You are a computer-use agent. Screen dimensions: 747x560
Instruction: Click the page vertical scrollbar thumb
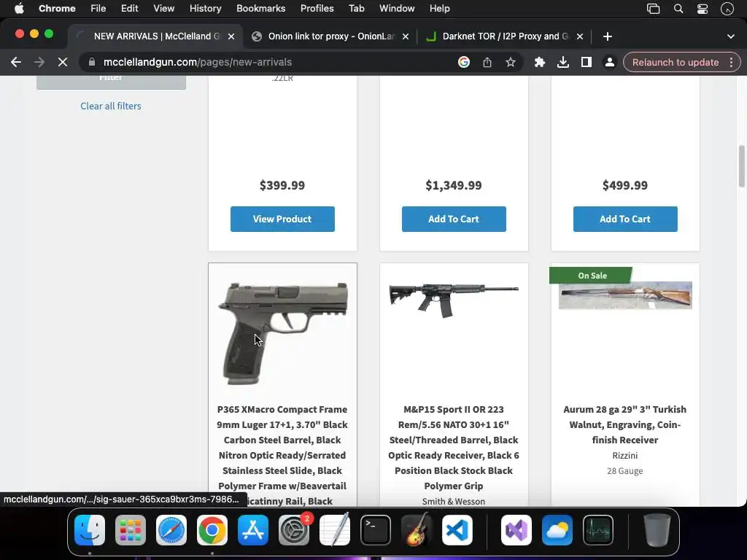741,166
